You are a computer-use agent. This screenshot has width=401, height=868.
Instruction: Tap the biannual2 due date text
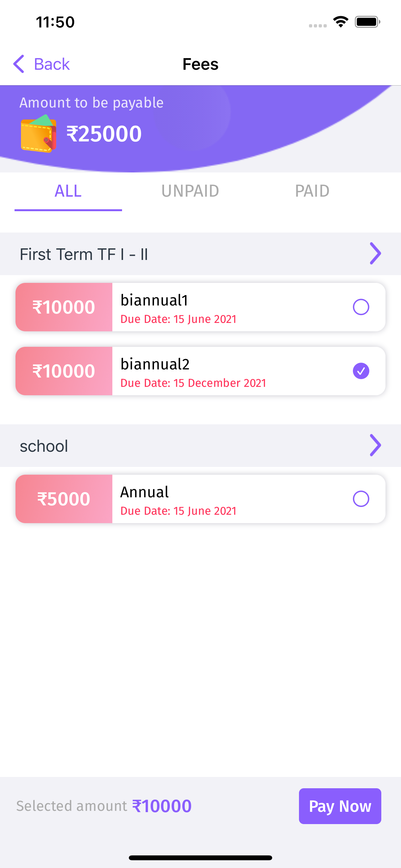click(193, 383)
